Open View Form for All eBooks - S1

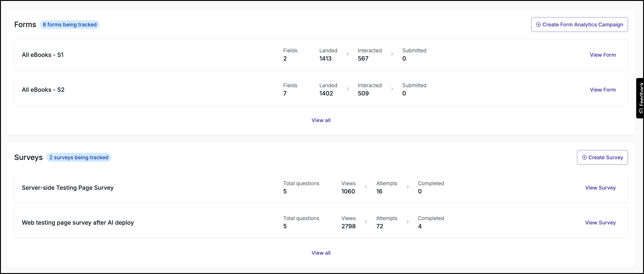coord(602,55)
